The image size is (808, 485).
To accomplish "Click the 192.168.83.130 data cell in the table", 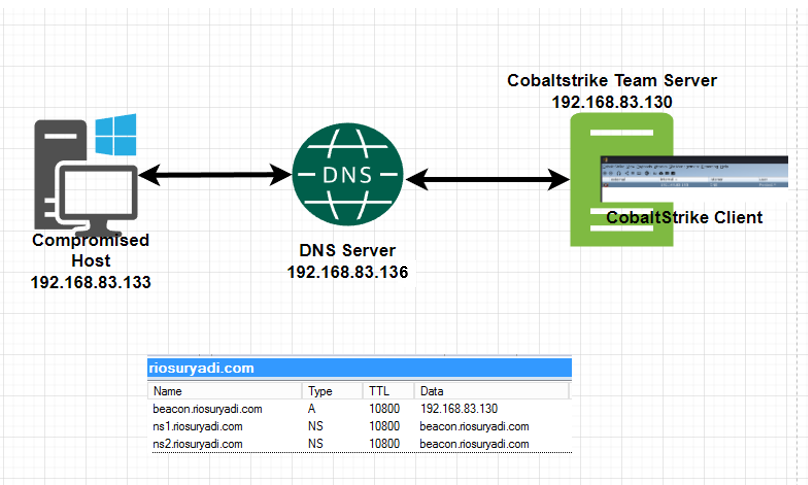I will [458, 409].
